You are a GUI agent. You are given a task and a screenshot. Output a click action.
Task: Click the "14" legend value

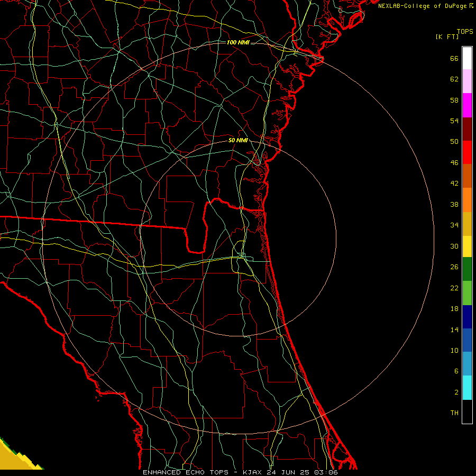(454, 329)
